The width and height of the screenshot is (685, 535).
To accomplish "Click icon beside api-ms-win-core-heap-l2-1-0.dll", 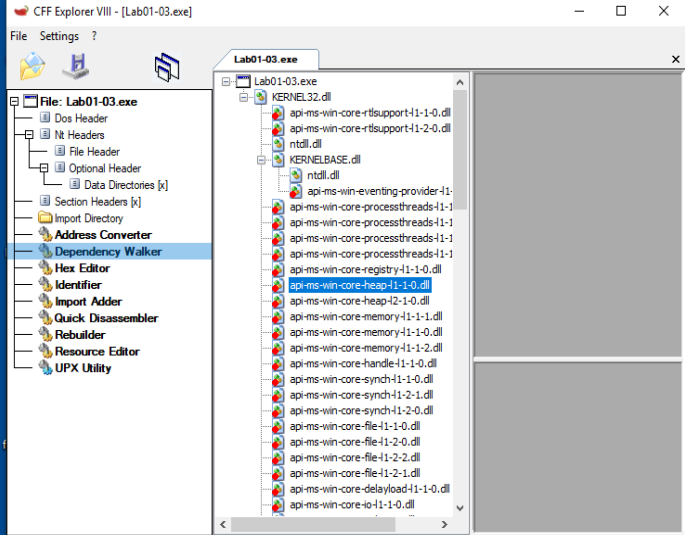I will 278,301.
